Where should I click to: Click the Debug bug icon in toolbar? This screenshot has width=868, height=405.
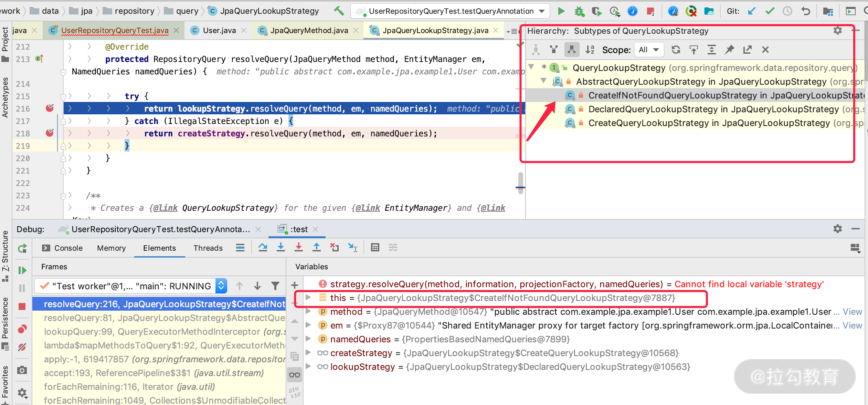(x=579, y=11)
